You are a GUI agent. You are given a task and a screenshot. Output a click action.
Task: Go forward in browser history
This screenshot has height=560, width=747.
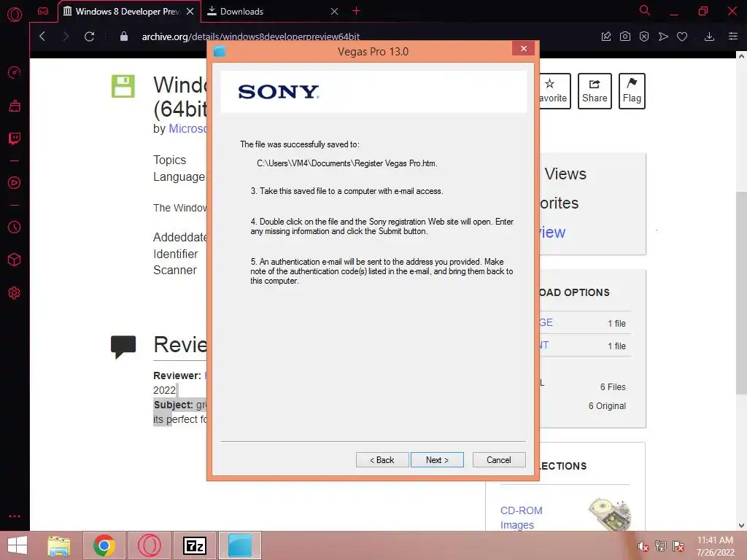66,36
